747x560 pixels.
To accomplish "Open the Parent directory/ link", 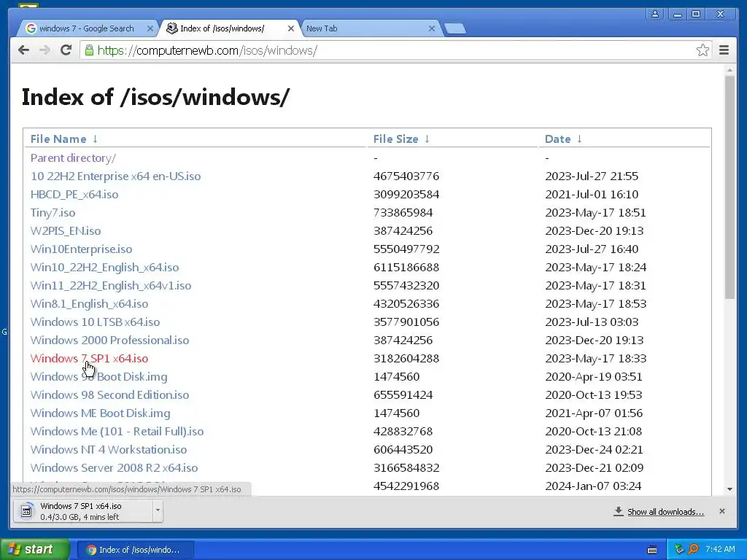I will point(73,157).
